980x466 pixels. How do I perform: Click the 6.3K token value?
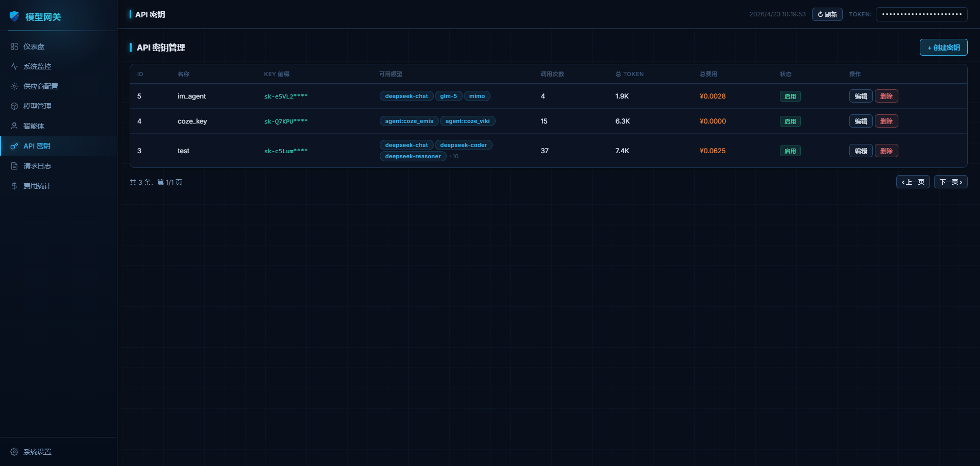623,121
